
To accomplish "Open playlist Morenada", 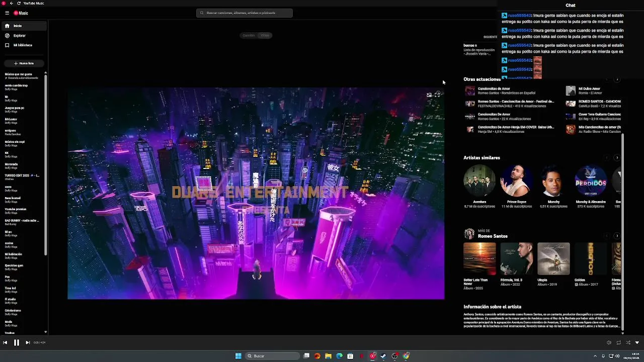I will (x=23, y=165).
